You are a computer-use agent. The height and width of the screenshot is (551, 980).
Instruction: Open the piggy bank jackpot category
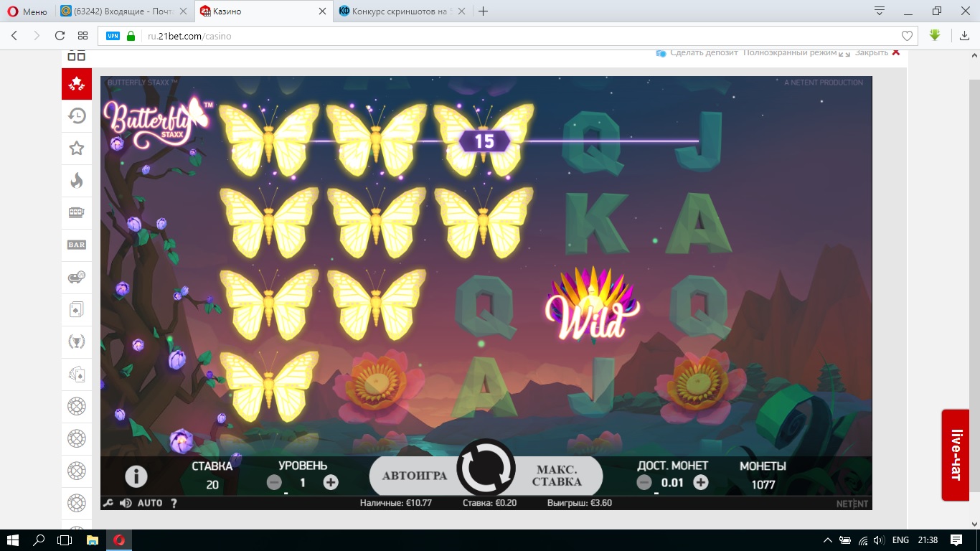pos(77,277)
